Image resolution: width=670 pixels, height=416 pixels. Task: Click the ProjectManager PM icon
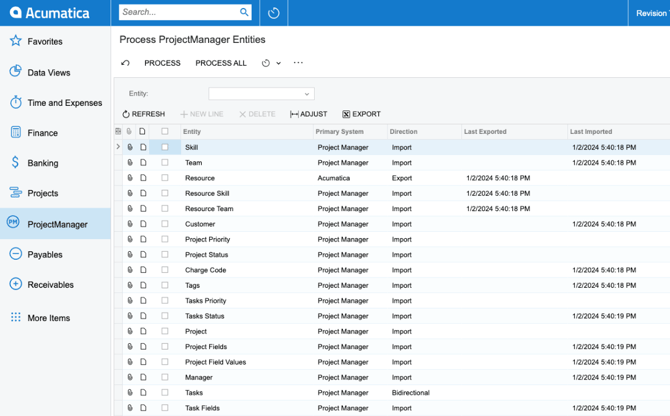(x=13, y=222)
